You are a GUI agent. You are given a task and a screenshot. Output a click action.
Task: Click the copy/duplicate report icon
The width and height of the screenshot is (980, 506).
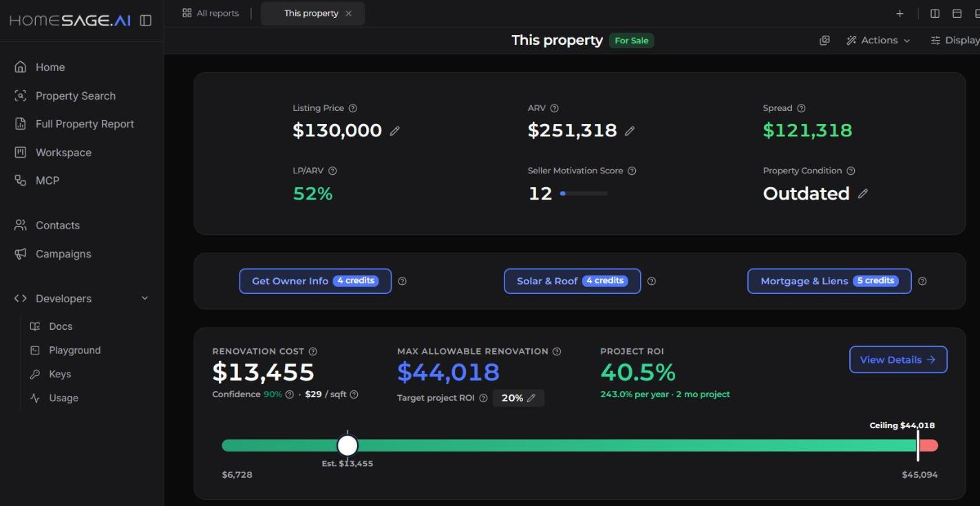point(824,41)
